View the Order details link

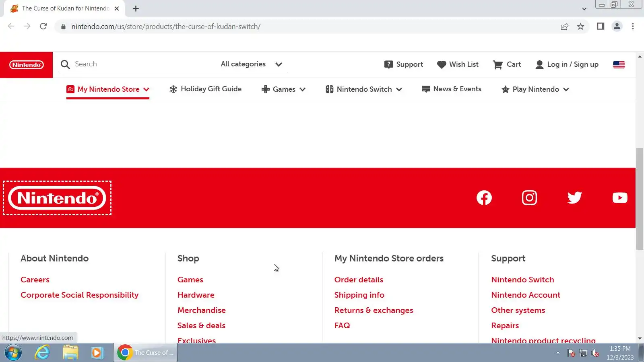tap(359, 280)
